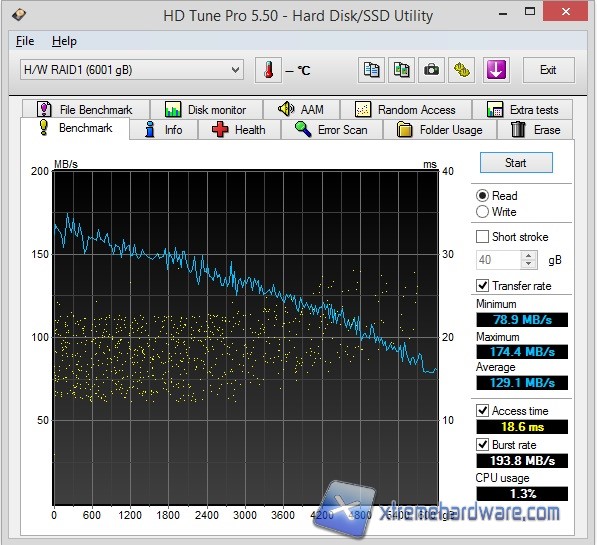The image size is (597, 545).
Task: Switch to the Error Scan tab
Action: (x=332, y=130)
